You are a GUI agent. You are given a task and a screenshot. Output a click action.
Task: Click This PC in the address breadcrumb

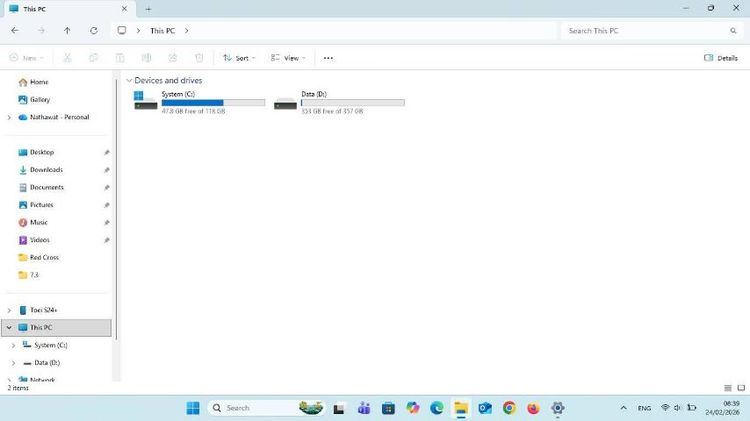(162, 31)
